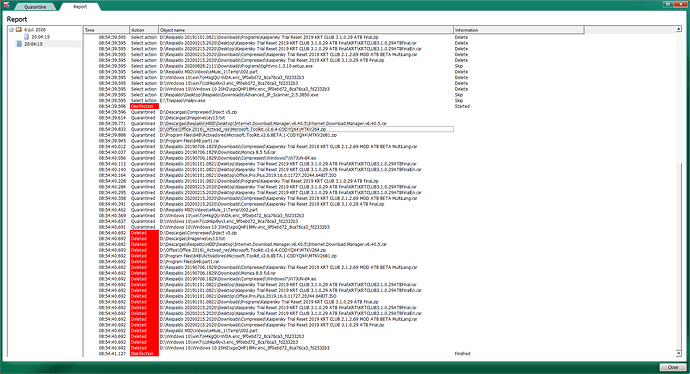Click time cell 08:54:40.164
The height and width of the screenshot is (374, 690).
[112, 175]
